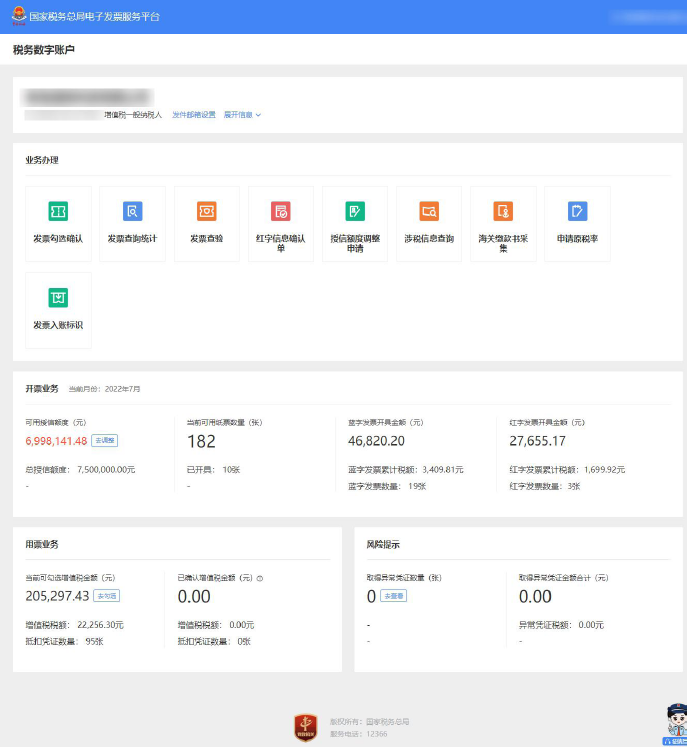Open 红字信息确认单 red-letter confirmation form
This screenshot has width=687, height=747.
point(281,223)
